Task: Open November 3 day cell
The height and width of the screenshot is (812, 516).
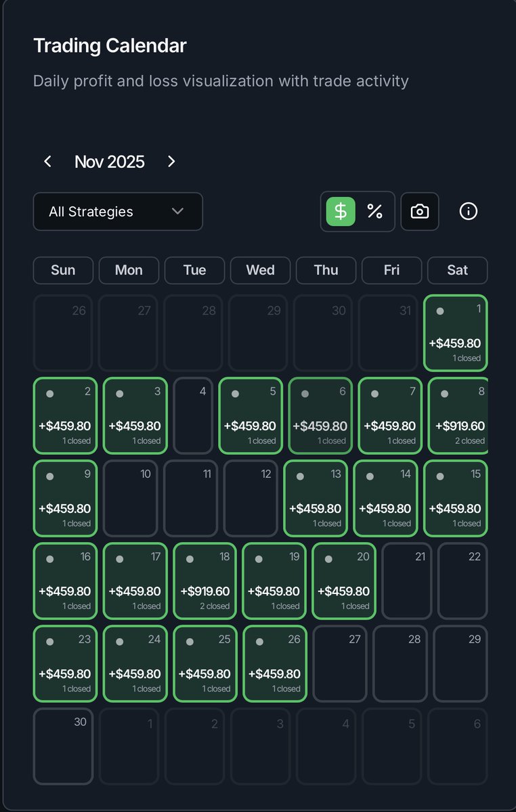Action: click(x=135, y=415)
